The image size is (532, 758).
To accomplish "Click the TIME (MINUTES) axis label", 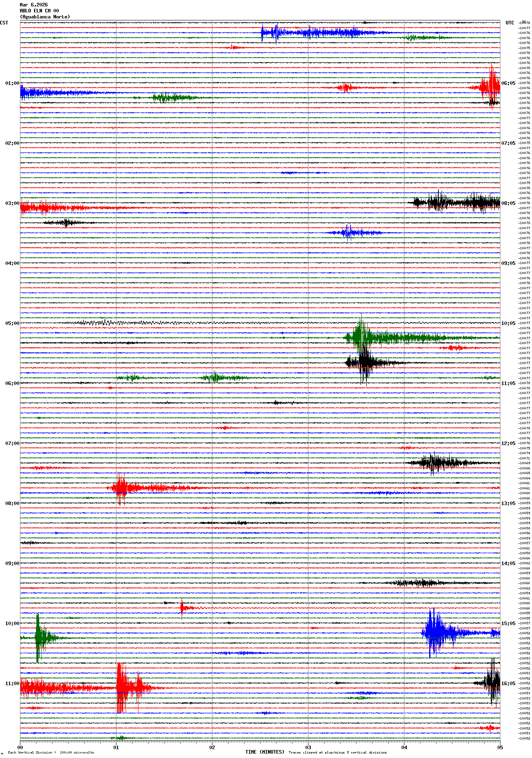I will pos(264,752).
